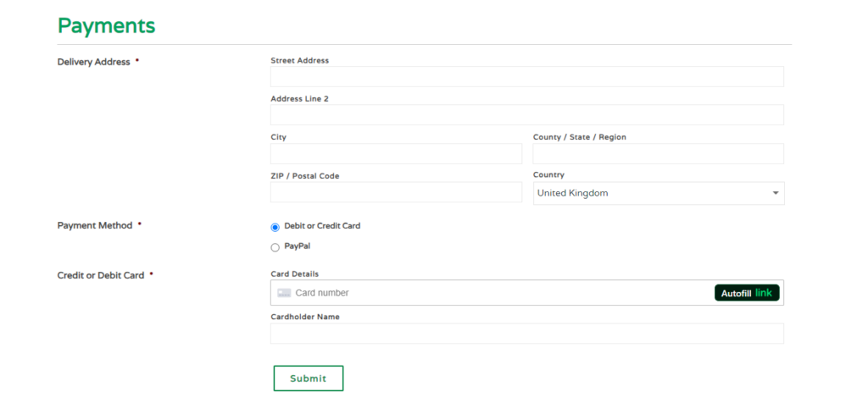Screen dimensions: 868x403
Task: Click the Payment Method section label
Action: coord(95,226)
